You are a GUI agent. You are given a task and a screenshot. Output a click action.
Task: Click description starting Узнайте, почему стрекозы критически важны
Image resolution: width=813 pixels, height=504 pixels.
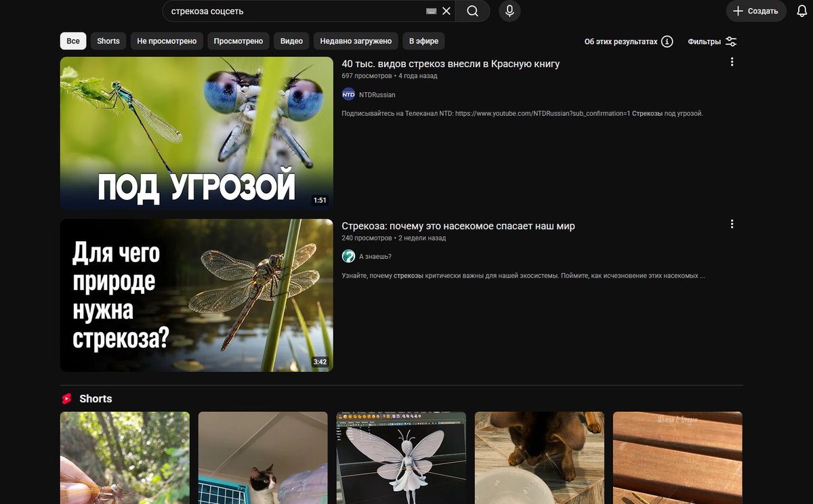[524, 276]
